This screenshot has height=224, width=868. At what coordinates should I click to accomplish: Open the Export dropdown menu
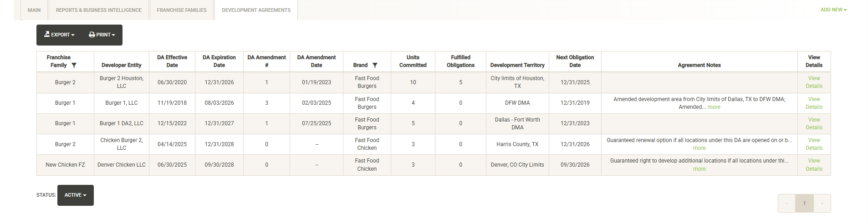(59, 35)
